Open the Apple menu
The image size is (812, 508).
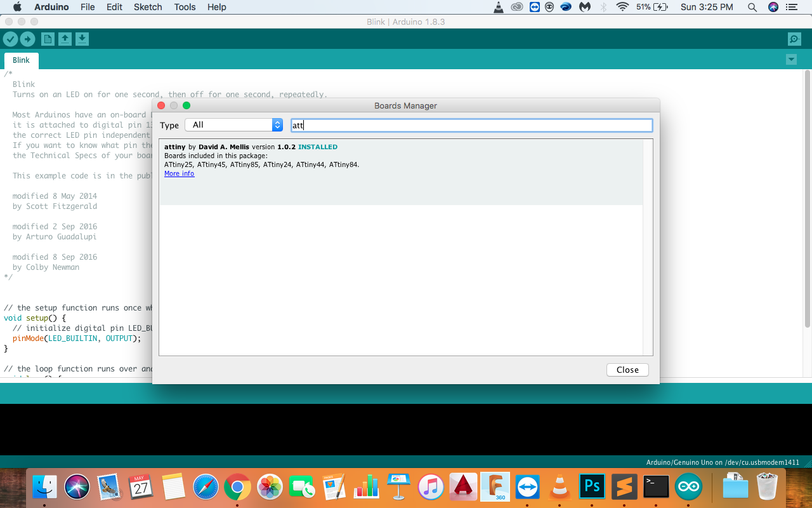[x=17, y=7]
